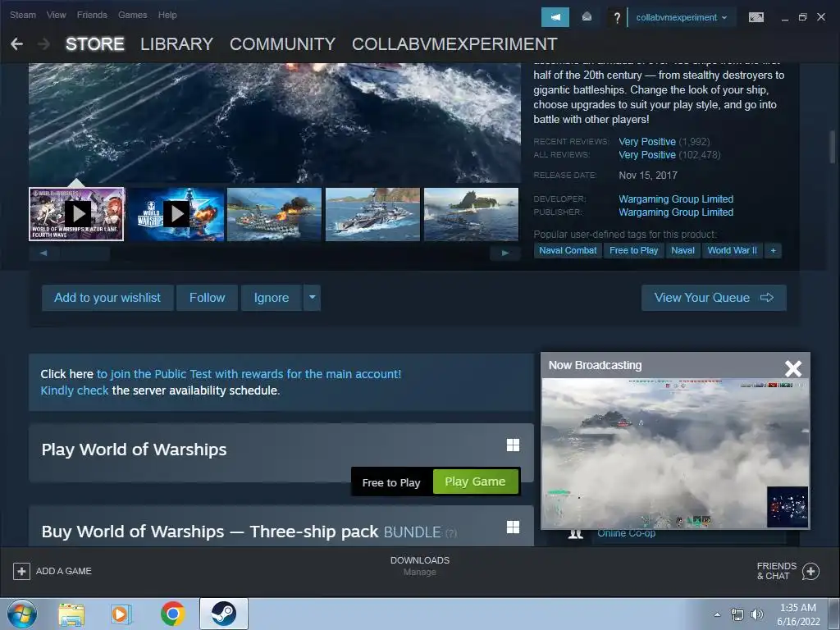840x630 pixels.
Task: Open Friends & Chat plus icon
Action: (810, 571)
